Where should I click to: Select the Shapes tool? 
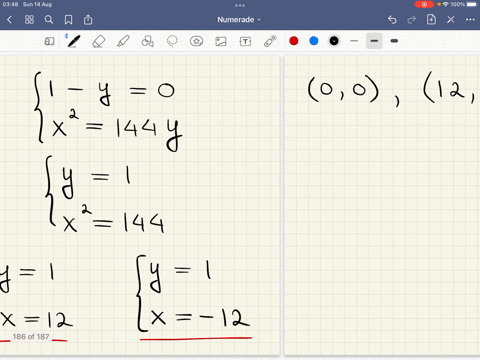(x=148, y=41)
